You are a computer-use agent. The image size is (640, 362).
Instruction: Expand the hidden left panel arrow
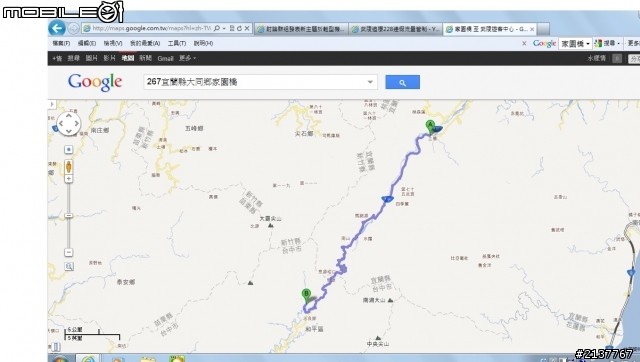[x=52, y=104]
